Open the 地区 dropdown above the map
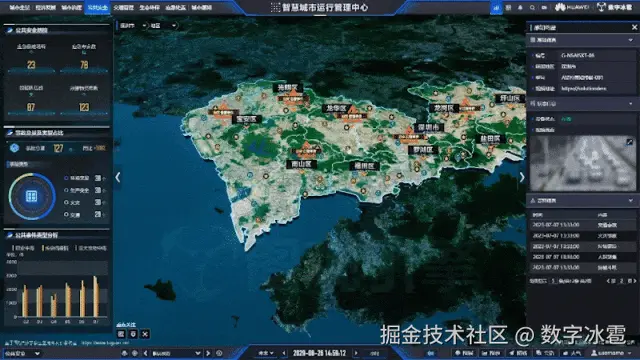This screenshot has height=360, width=640. [163, 26]
